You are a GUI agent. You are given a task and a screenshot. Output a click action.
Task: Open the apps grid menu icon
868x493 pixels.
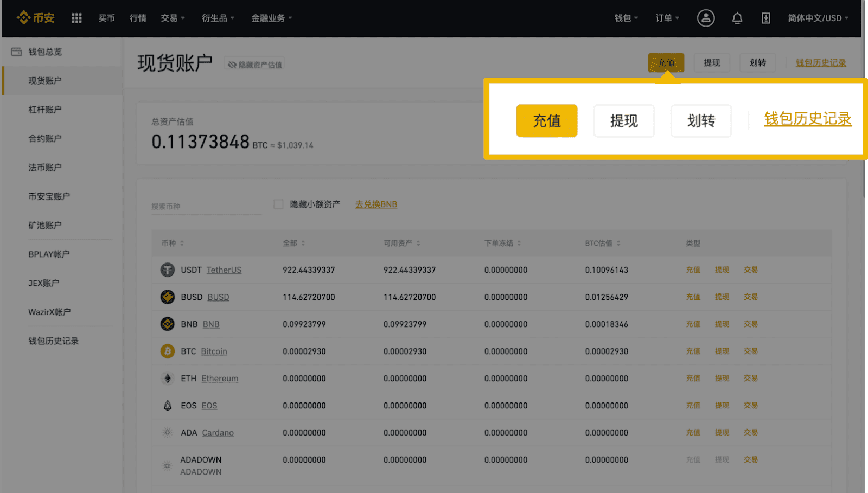[x=76, y=18]
